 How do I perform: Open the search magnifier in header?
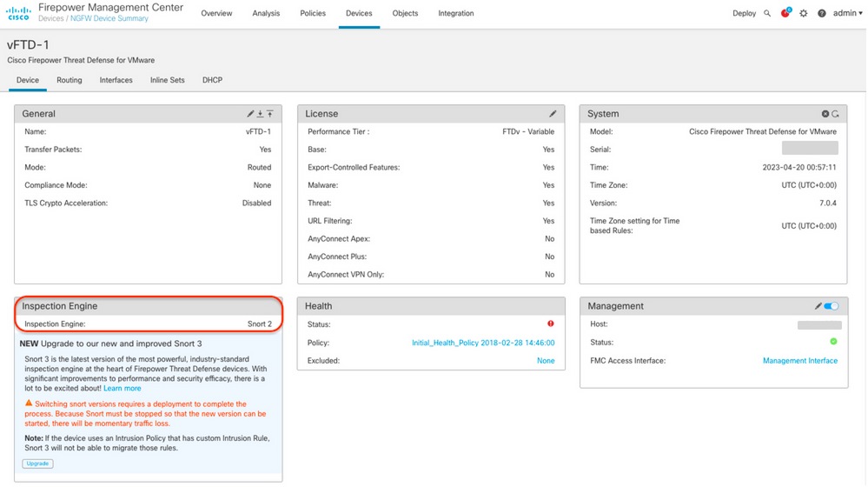(767, 14)
